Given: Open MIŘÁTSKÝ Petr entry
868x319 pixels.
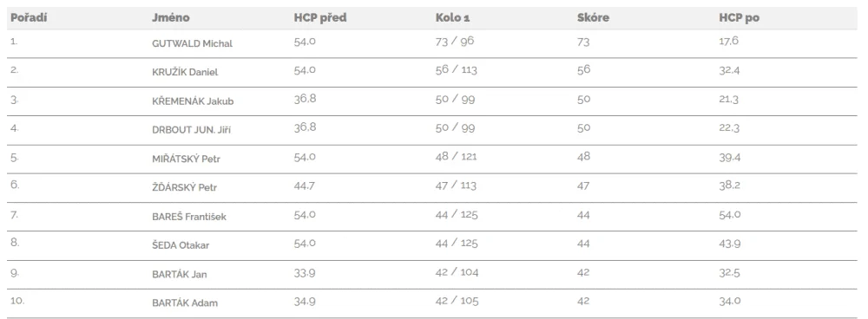Looking at the screenshot, I should (187, 159).
